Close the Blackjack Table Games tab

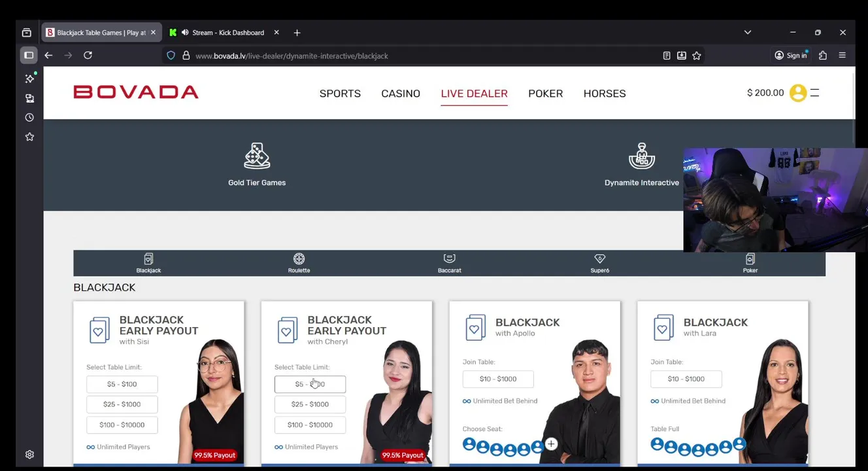pyautogui.click(x=154, y=32)
